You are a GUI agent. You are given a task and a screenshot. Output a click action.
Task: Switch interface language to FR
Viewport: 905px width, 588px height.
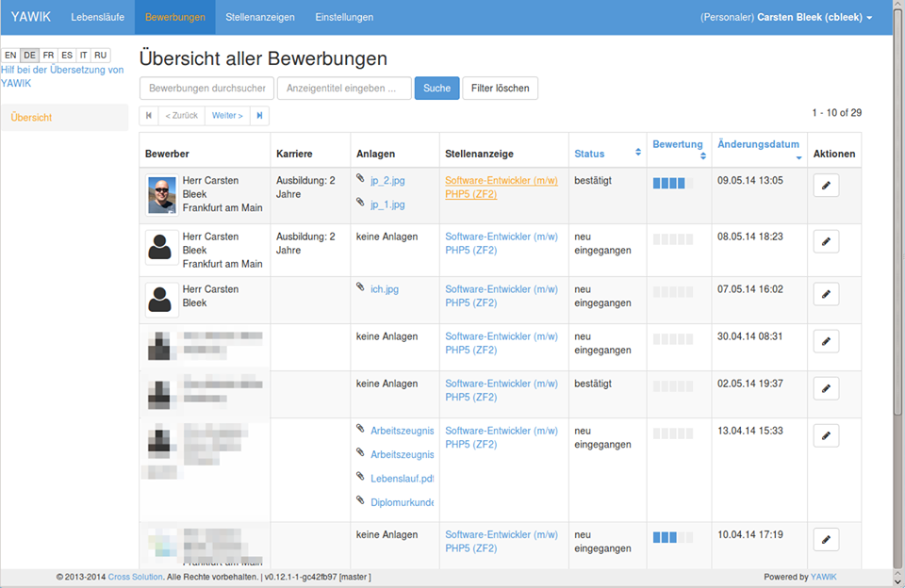click(48, 55)
